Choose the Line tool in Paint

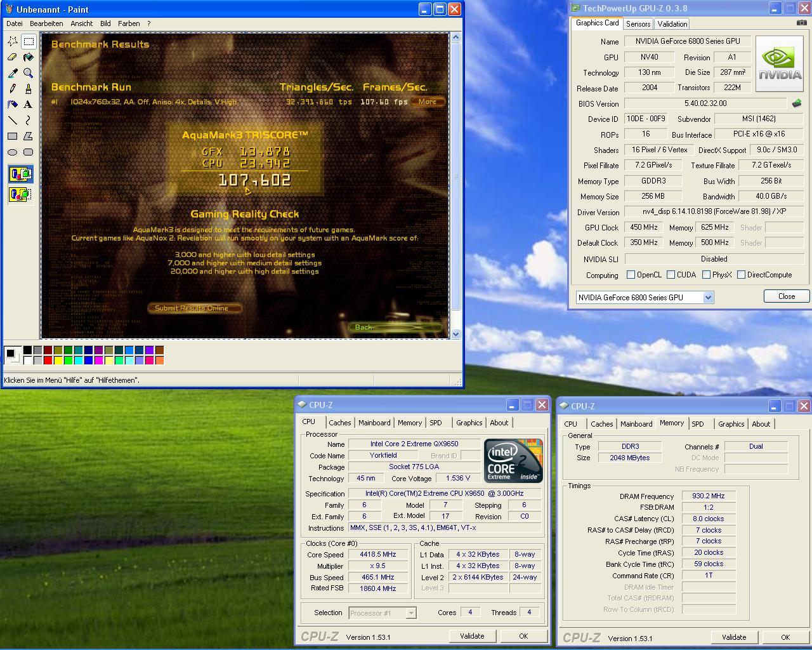[x=13, y=121]
